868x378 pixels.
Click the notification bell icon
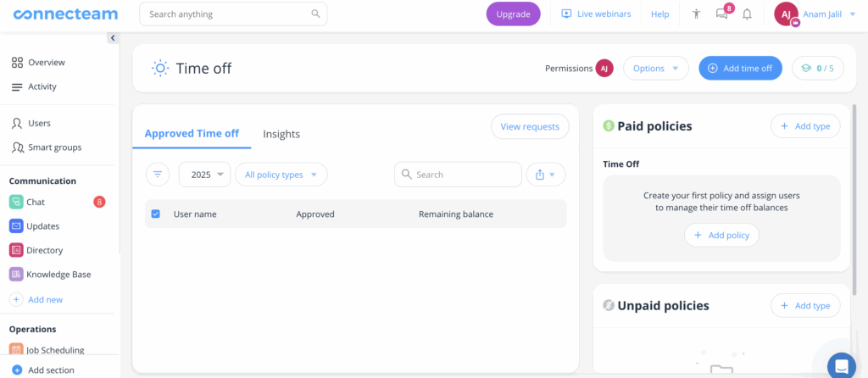coord(747,14)
